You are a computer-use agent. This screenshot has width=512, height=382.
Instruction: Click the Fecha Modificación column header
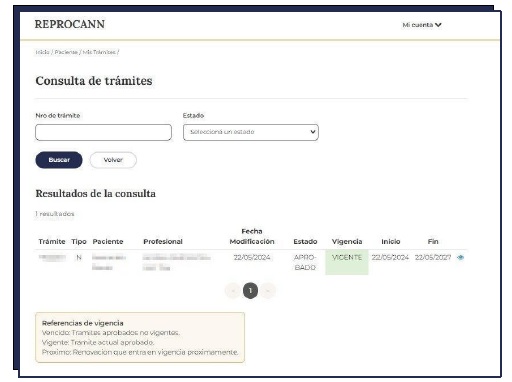(252, 236)
